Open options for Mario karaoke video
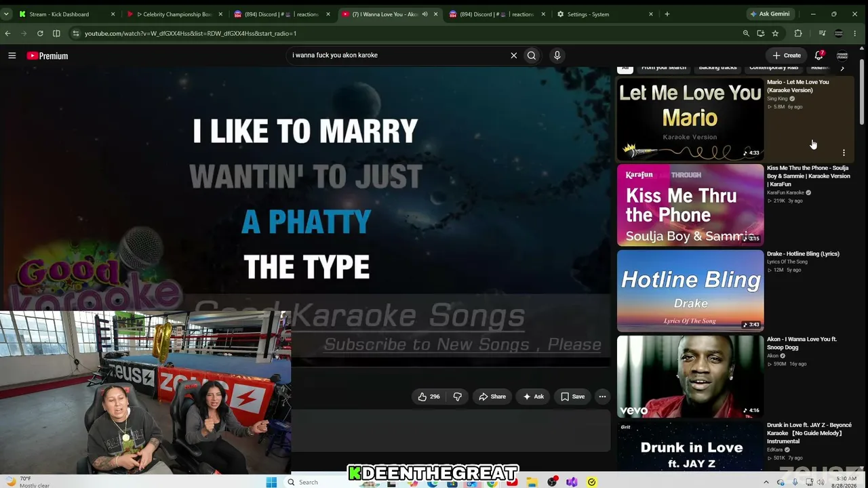 [844, 152]
